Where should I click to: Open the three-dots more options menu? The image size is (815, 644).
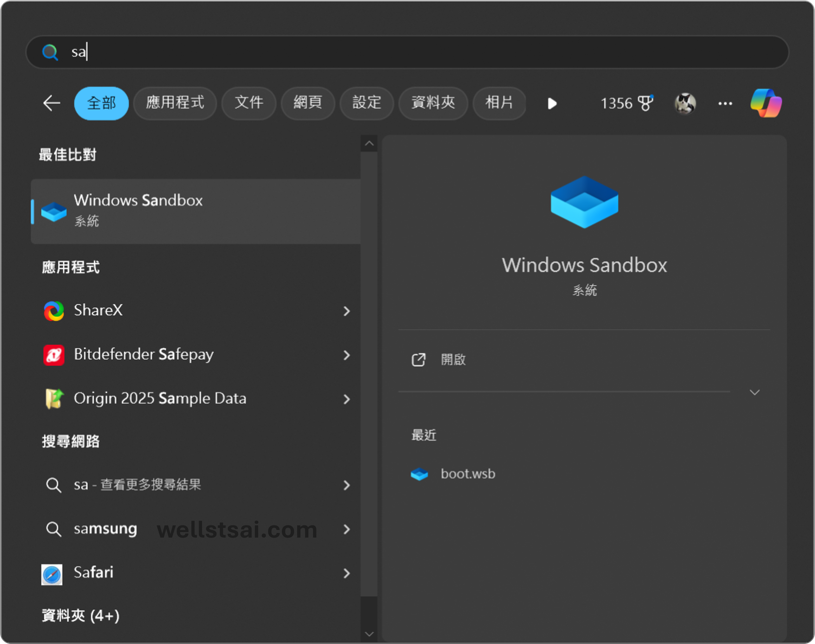pyautogui.click(x=725, y=103)
